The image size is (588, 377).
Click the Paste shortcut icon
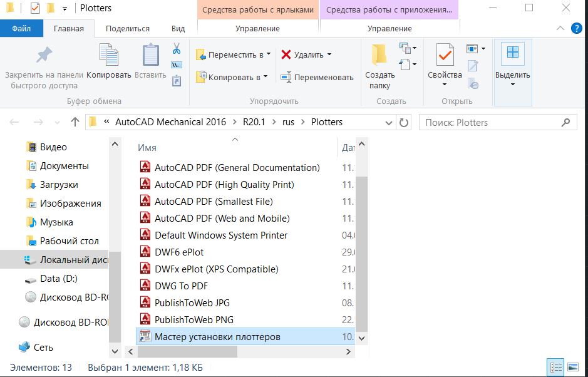[x=177, y=81]
